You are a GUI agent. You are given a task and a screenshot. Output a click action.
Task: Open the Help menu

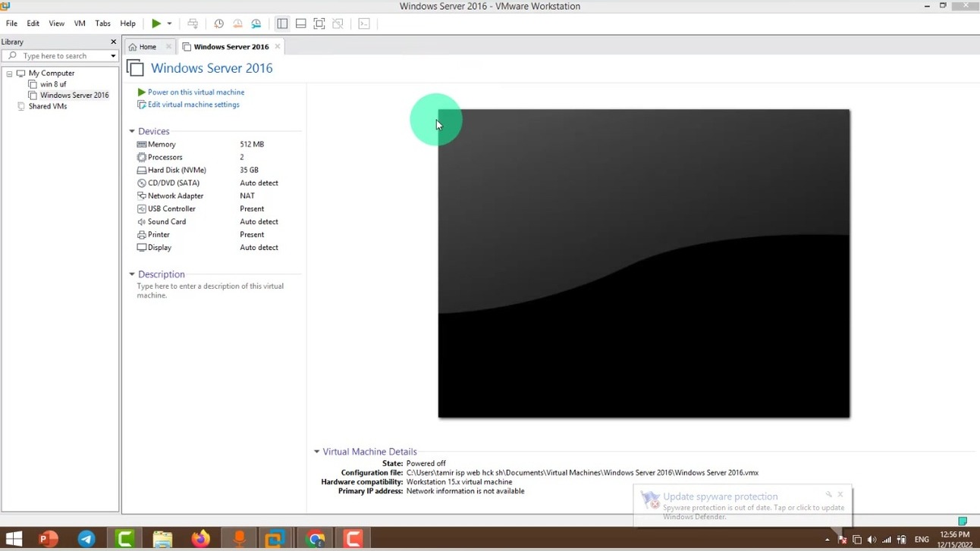pos(127,23)
